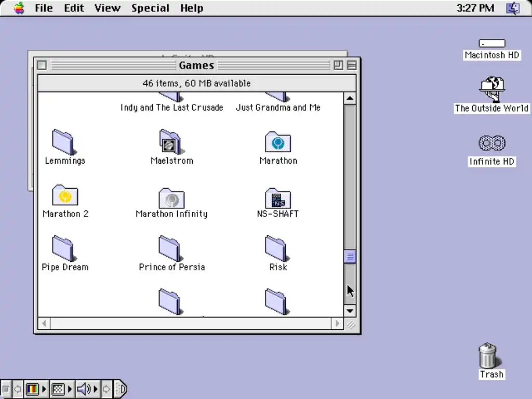Click the Trash can icon
Viewport: 532px width, 399px height.
click(x=488, y=355)
